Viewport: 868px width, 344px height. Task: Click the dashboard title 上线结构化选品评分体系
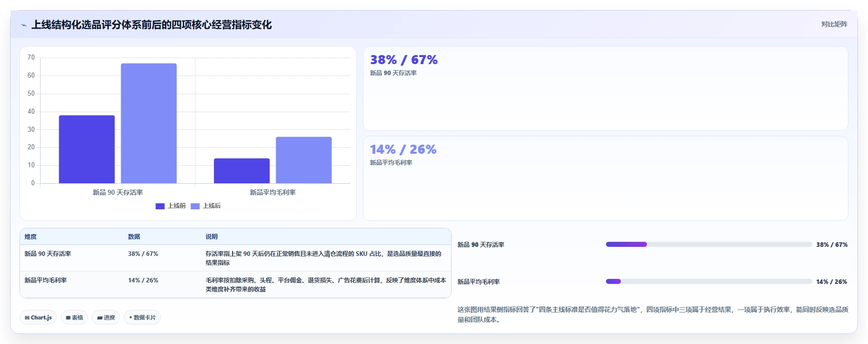[151, 25]
